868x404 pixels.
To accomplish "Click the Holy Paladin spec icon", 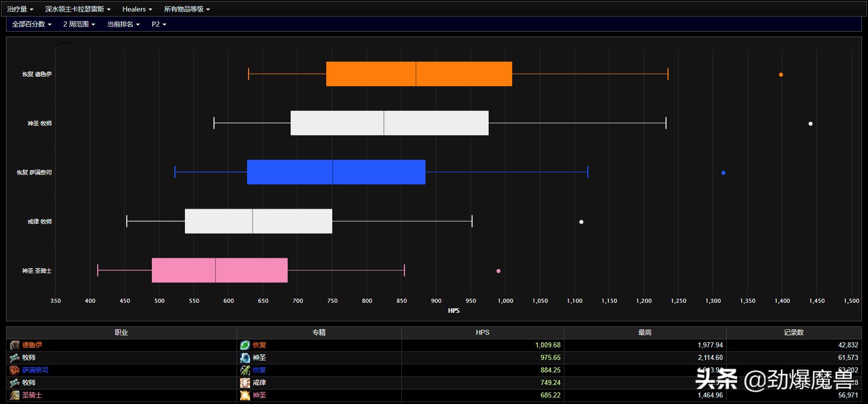I will click(x=245, y=395).
